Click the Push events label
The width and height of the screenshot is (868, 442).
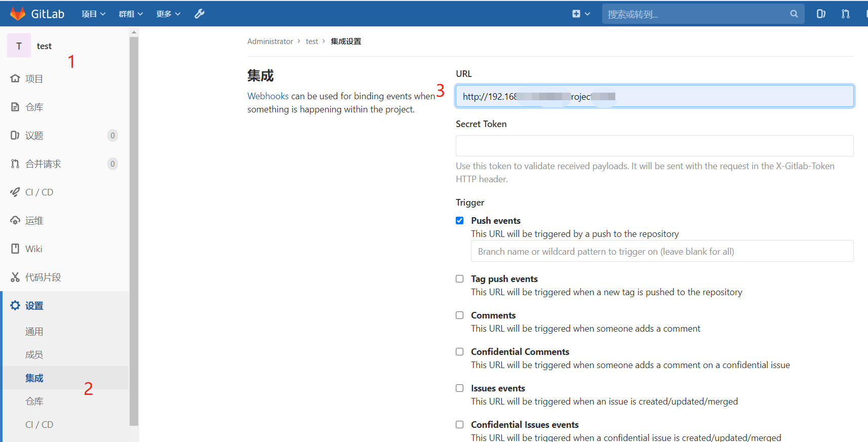point(496,220)
